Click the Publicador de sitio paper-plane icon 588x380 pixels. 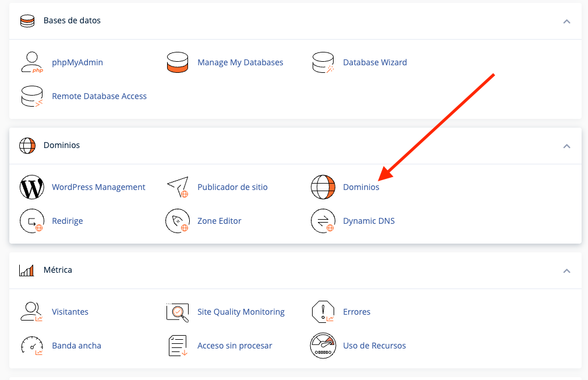point(178,187)
